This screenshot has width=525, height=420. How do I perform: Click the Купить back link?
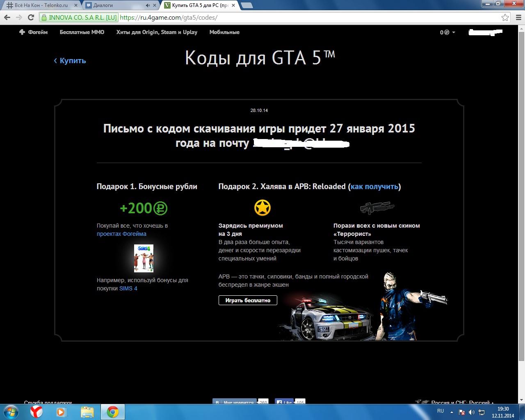(x=70, y=61)
